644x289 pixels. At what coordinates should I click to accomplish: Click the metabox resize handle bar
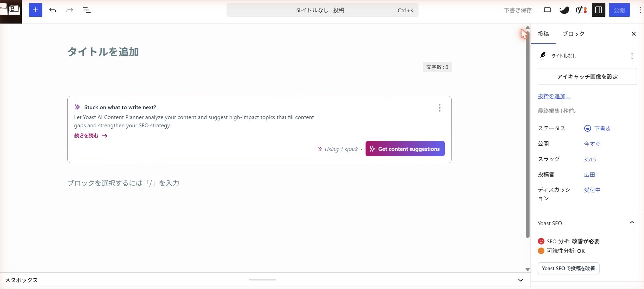(x=263, y=279)
